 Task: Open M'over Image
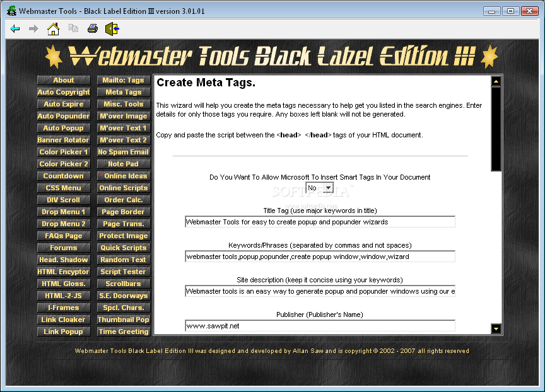coord(124,116)
